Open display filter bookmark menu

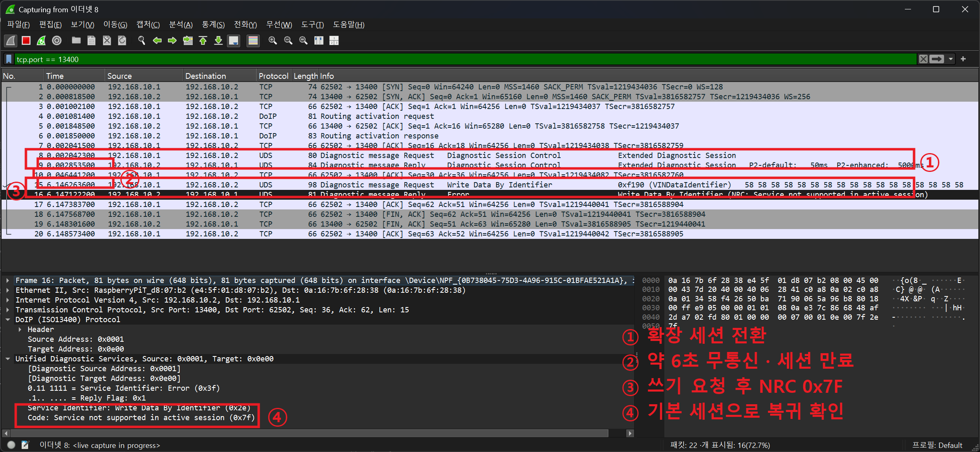pos(9,59)
